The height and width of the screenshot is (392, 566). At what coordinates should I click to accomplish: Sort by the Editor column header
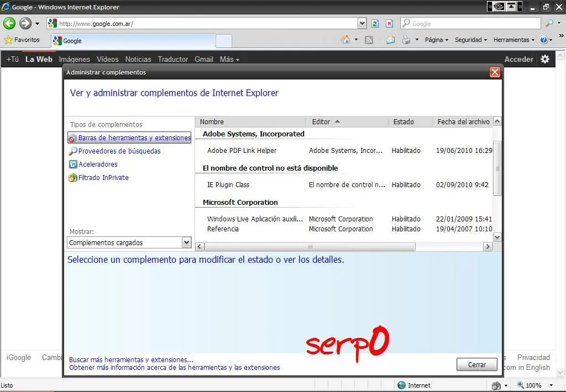(347, 122)
